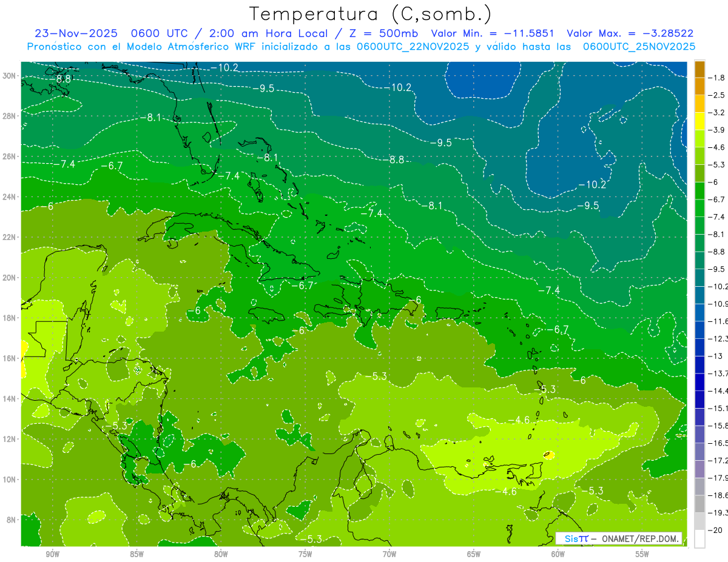This screenshot has height=562, width=728.
Task: Click the "20N" latitude axis label
Action: [10, 278]
